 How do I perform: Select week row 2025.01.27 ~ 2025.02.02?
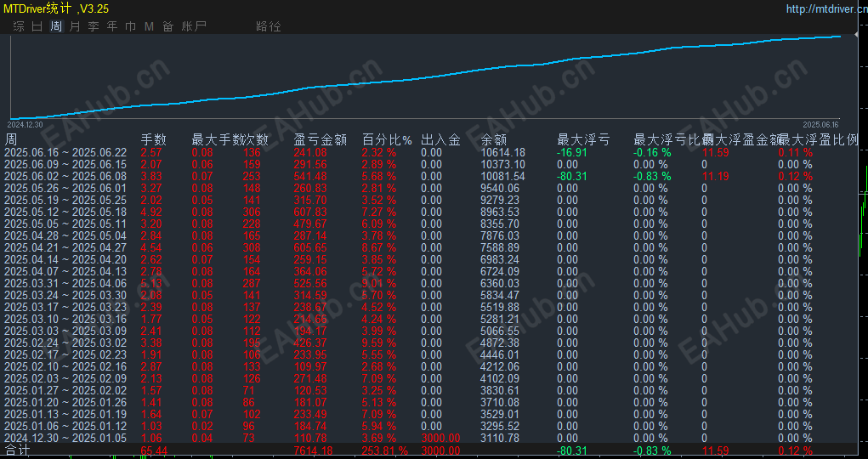pos(65,390)
